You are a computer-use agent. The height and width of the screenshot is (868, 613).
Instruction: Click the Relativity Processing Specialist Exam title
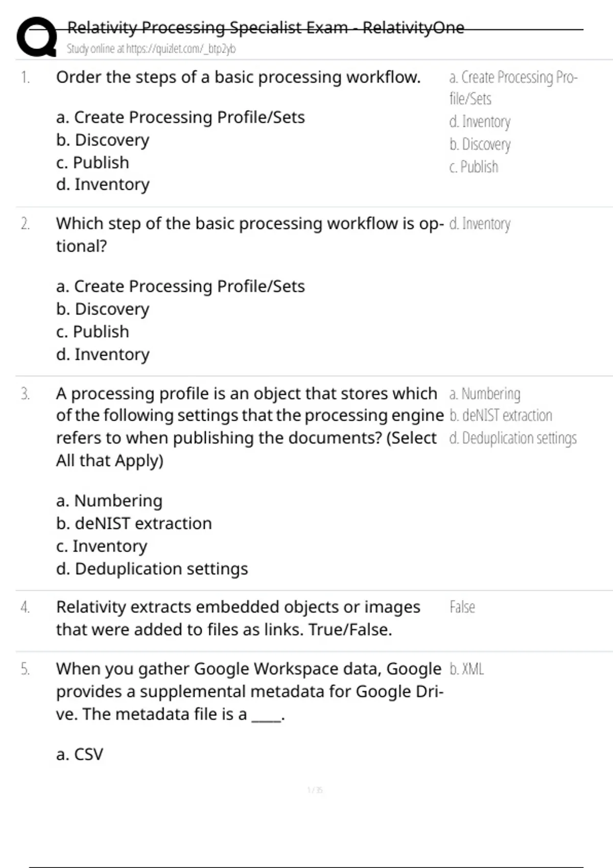[266, 27]
